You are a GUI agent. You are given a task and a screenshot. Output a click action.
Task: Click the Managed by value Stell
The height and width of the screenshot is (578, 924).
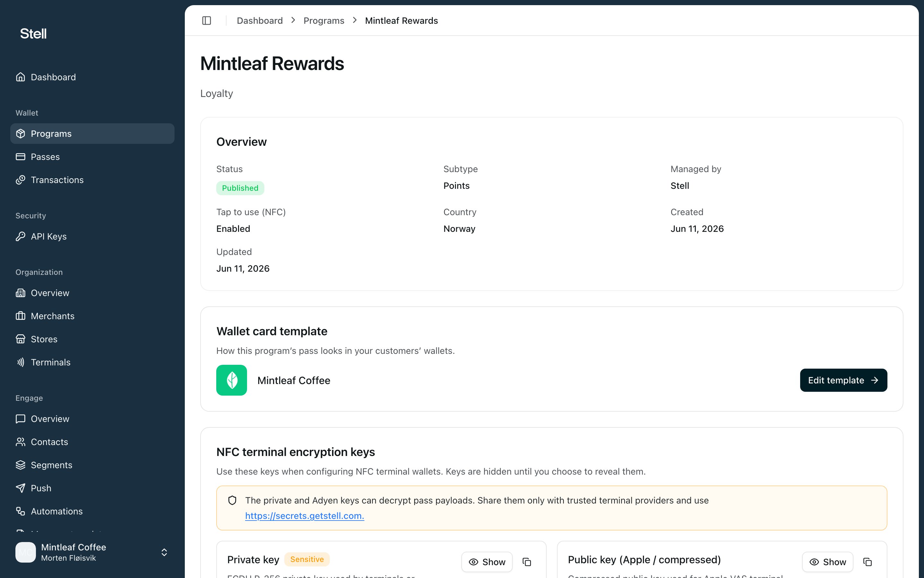(680, 186)
